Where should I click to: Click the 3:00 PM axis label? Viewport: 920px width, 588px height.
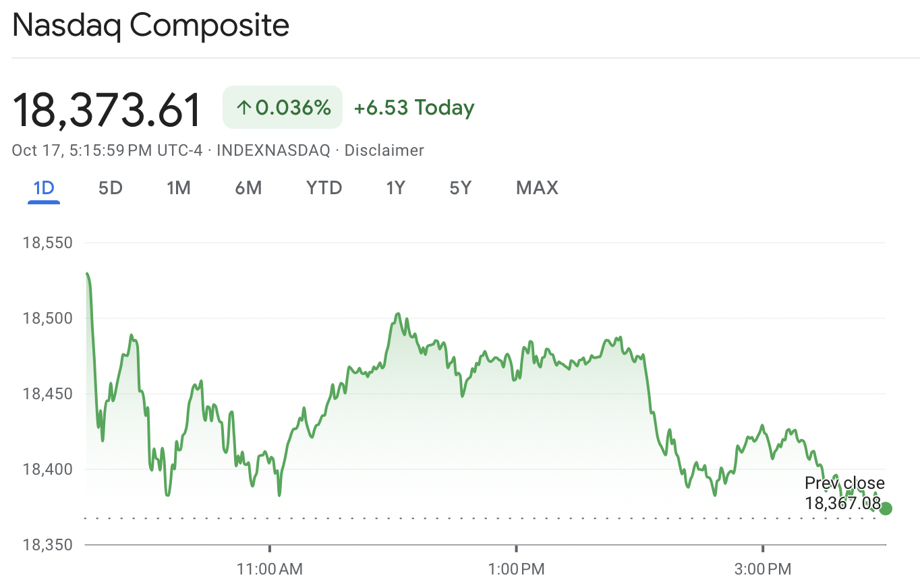click(763, 569)
